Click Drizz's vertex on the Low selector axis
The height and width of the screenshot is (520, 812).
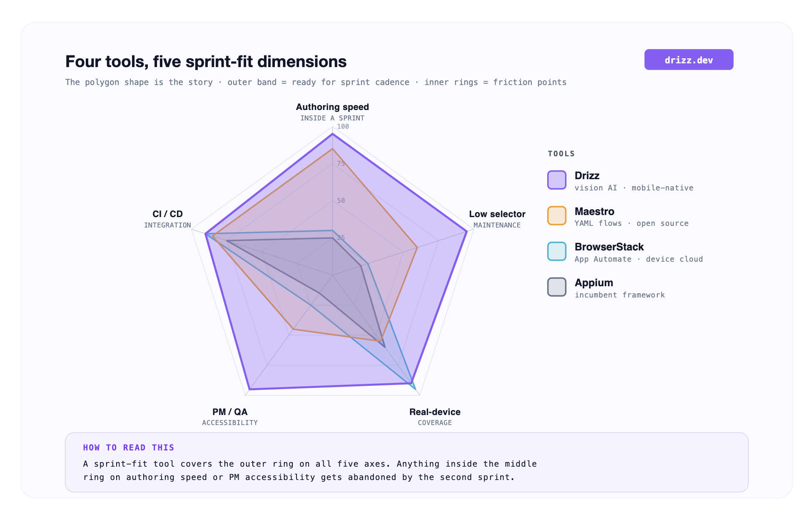tap(466, 231)
